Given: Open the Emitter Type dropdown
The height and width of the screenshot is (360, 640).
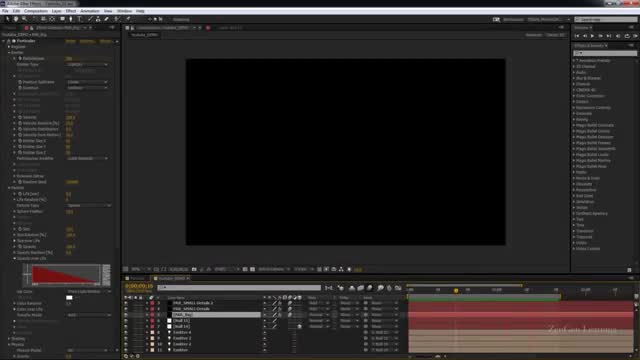Looking at the screenshot, I should 87,64.
